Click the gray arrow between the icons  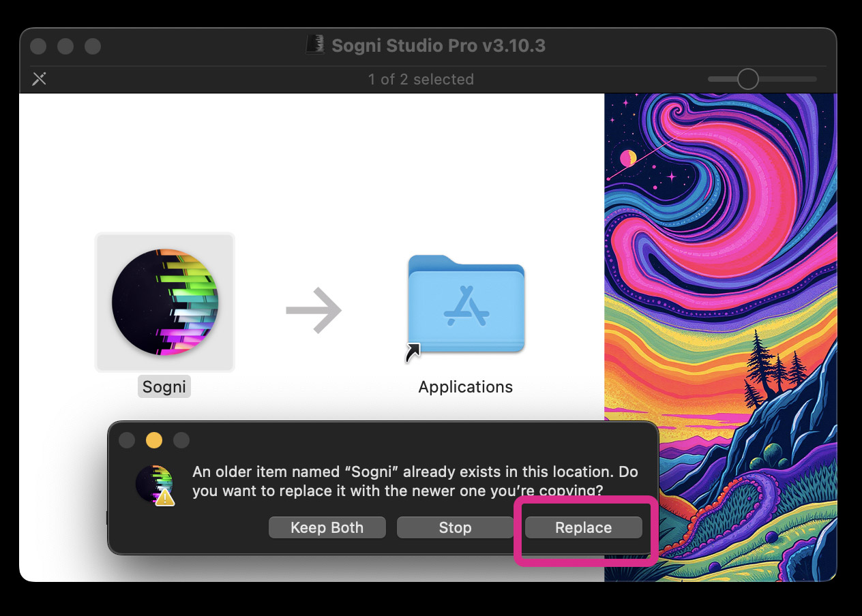point(314,311)
